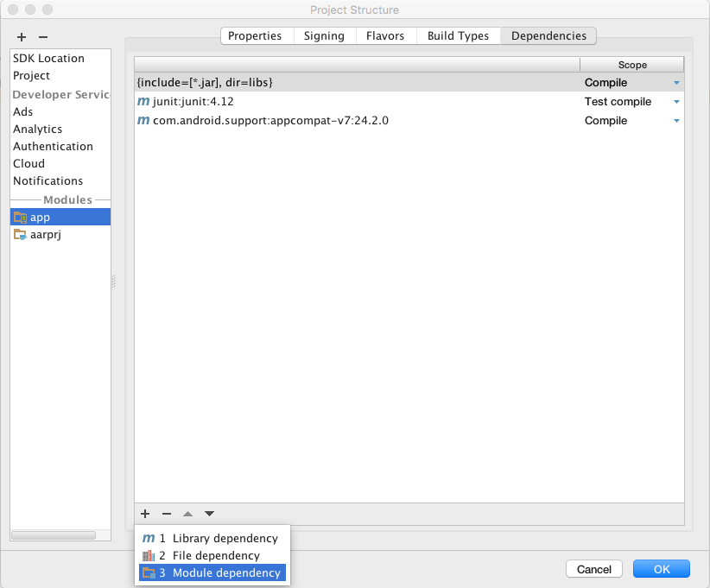Open Ads developer service
Screen dimensions: 710x588
pyautogui.click(x=60, y=111)
